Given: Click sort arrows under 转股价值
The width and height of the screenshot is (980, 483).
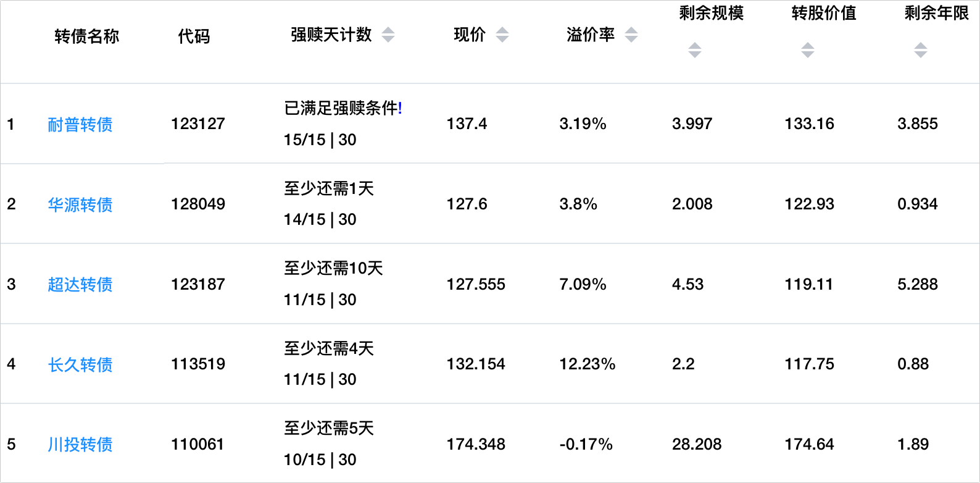Looking at the screenshot, I should click(x=807, y=50).
